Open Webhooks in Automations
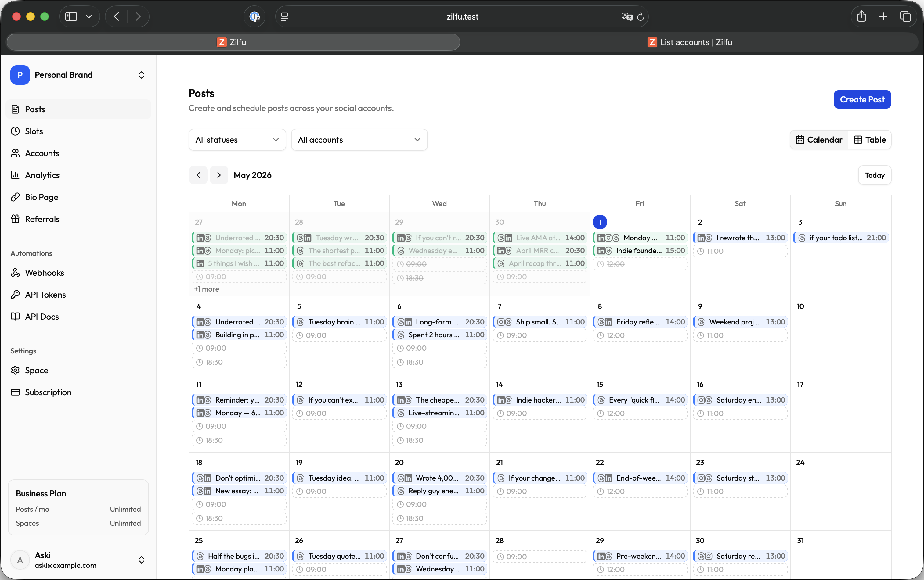 [78, 273]
